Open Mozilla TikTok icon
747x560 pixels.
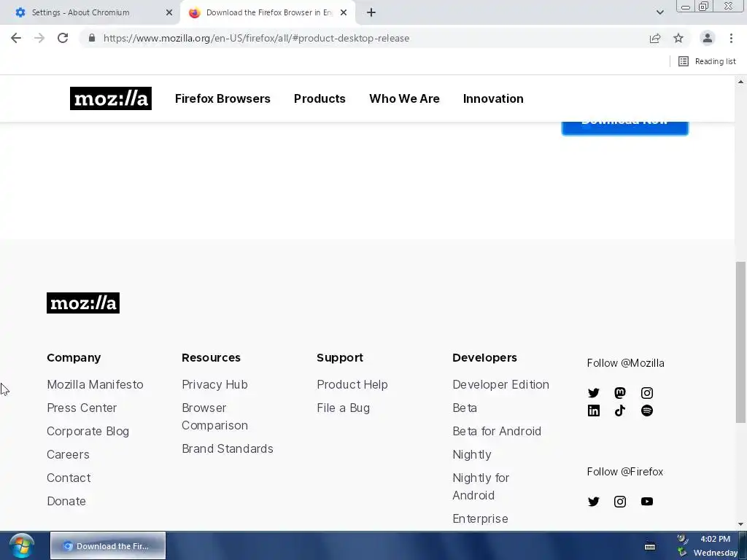click(x=620, y=411)
